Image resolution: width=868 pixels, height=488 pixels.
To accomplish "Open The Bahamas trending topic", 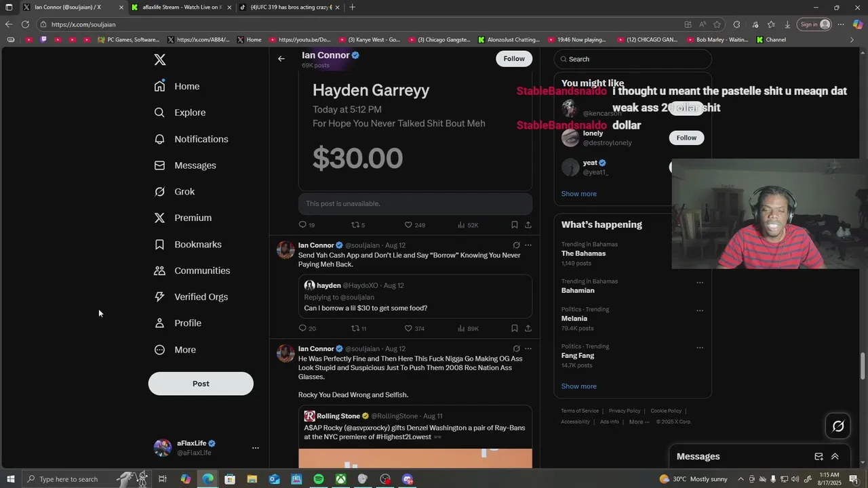I will pyautogui.click(x=583, y=253).
